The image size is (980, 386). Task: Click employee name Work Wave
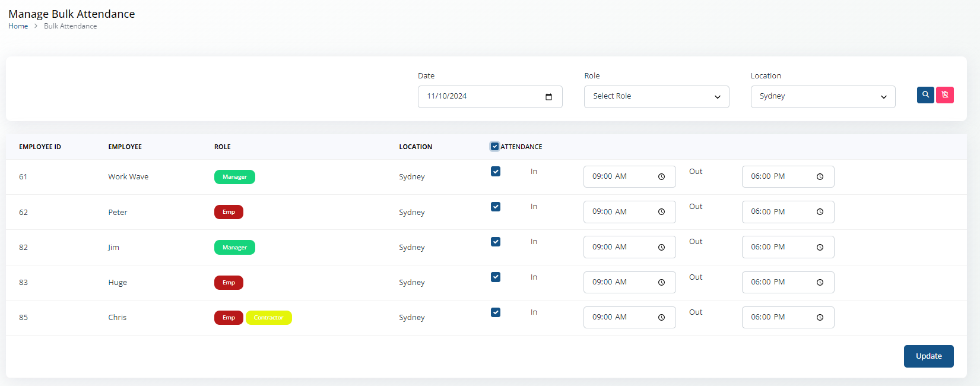(128, 177)
